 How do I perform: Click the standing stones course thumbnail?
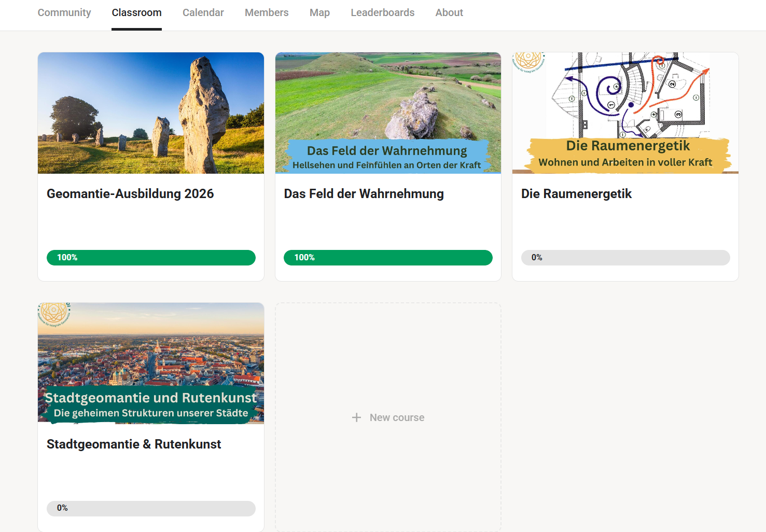[x=151, y=113]
